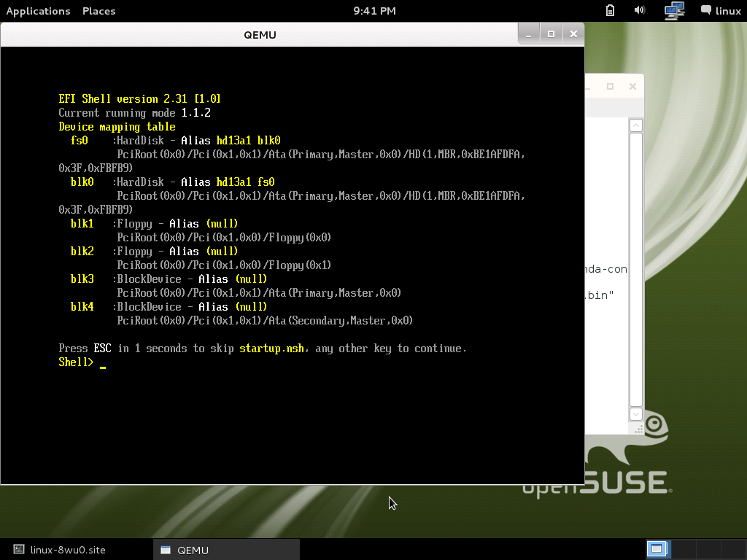The height and width of the screenshot is (560, 747).
Task: Open the volume control icon
Action: click(640, 10)
